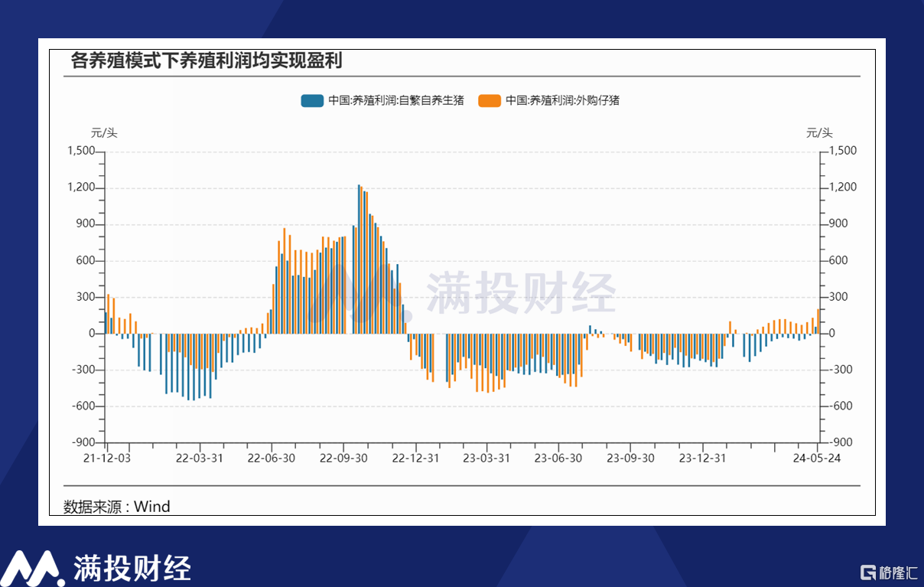
Task: Click the right y-axis value -300
Action: pos(841,370)
